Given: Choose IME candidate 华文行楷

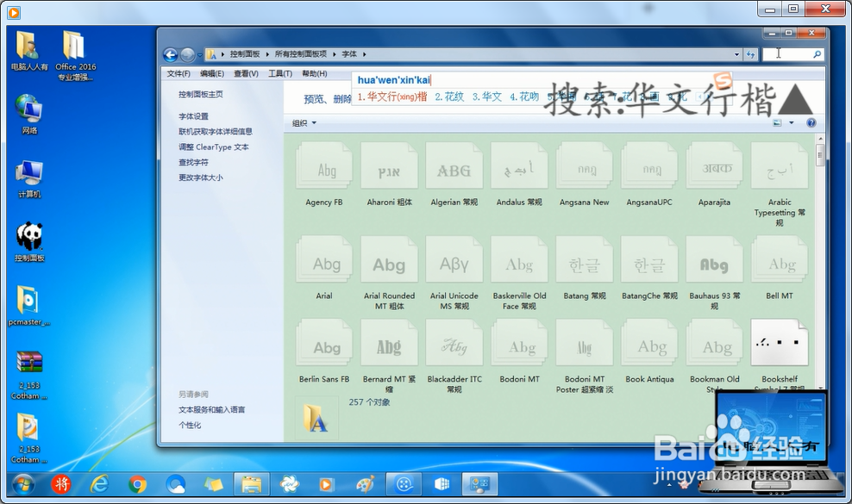Looking at the screenshot, I should tap(392, 96).
